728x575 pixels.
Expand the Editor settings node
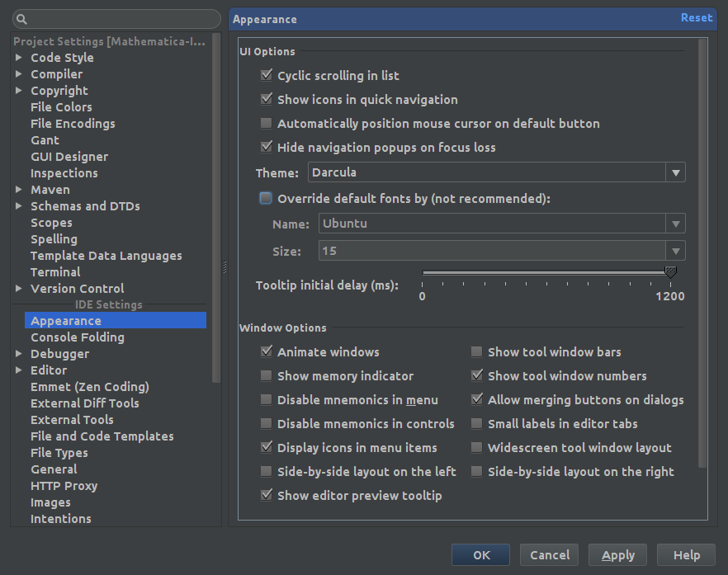pyautogui.click(x=18, y=370)
